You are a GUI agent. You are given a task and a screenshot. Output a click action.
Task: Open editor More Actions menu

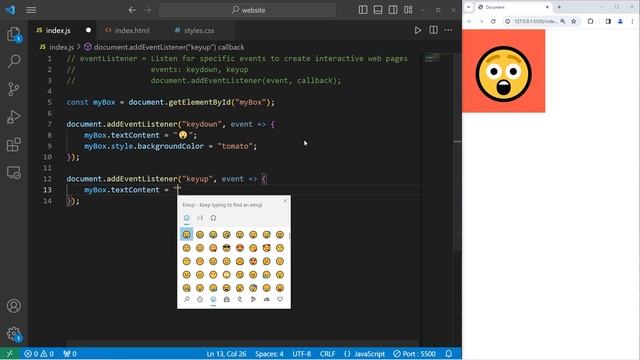pos(448,30)
